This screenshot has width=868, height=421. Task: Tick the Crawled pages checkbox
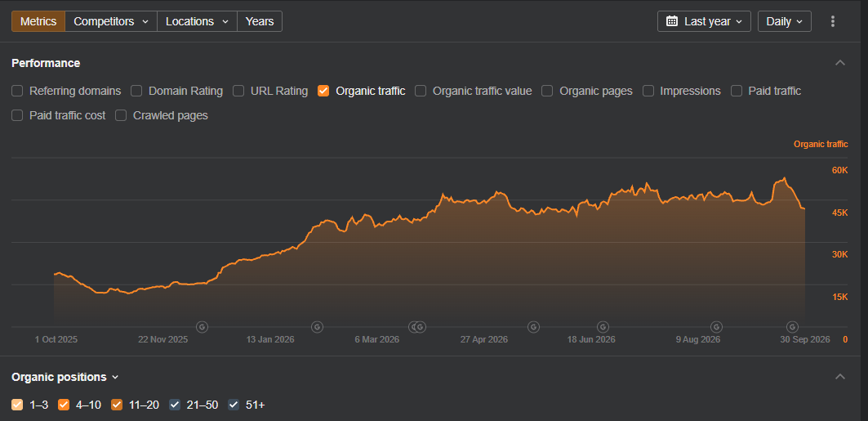pyautogui.click(x=121, y=115)
